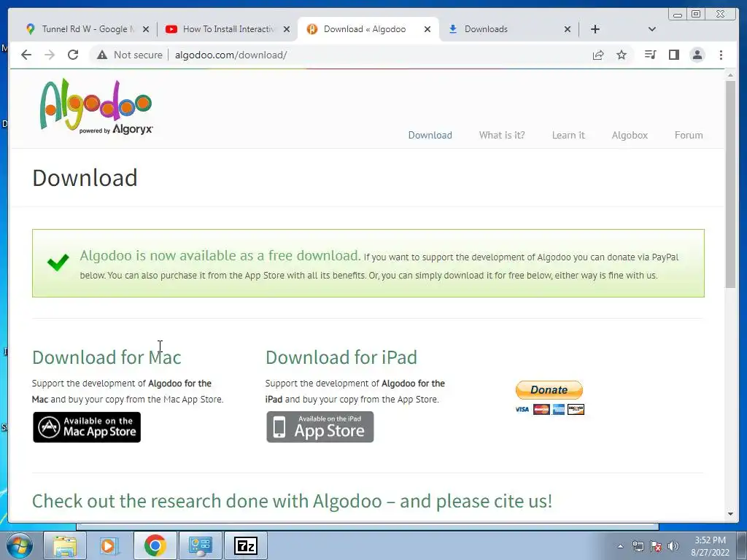Select the Download « Algodoo tab

coord(364,29)
